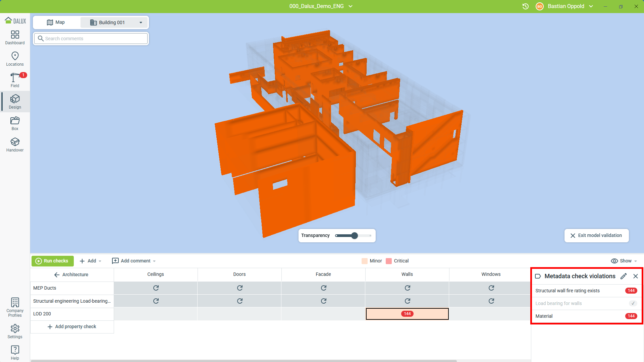Image resolution: width=644 pixels, height=362 pixels.
Task: Open the Handover module
Action: (x=15, y=145)
